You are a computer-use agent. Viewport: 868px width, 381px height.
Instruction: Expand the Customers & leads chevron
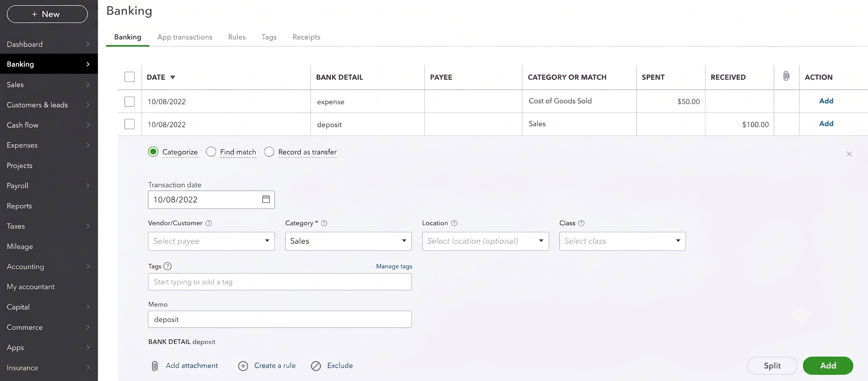coord(88,105)
